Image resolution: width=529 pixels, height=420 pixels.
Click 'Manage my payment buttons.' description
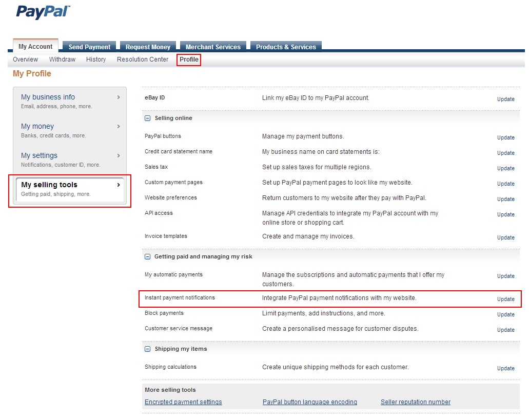[303, 136]
